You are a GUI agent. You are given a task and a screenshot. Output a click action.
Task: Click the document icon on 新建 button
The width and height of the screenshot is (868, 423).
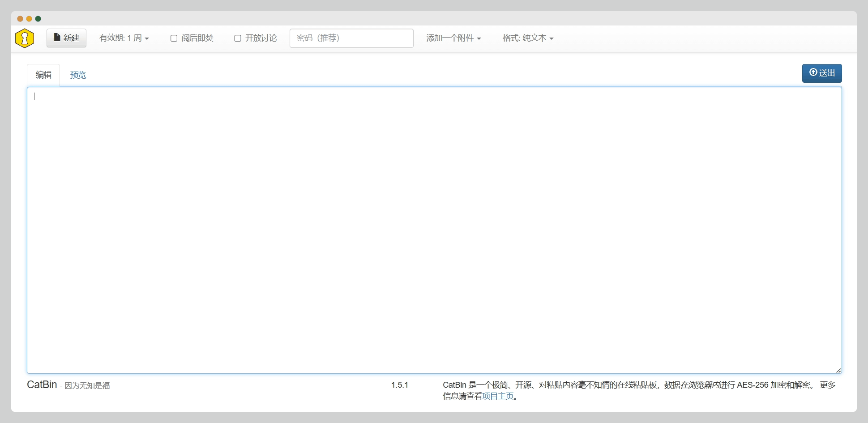[57, 38]
